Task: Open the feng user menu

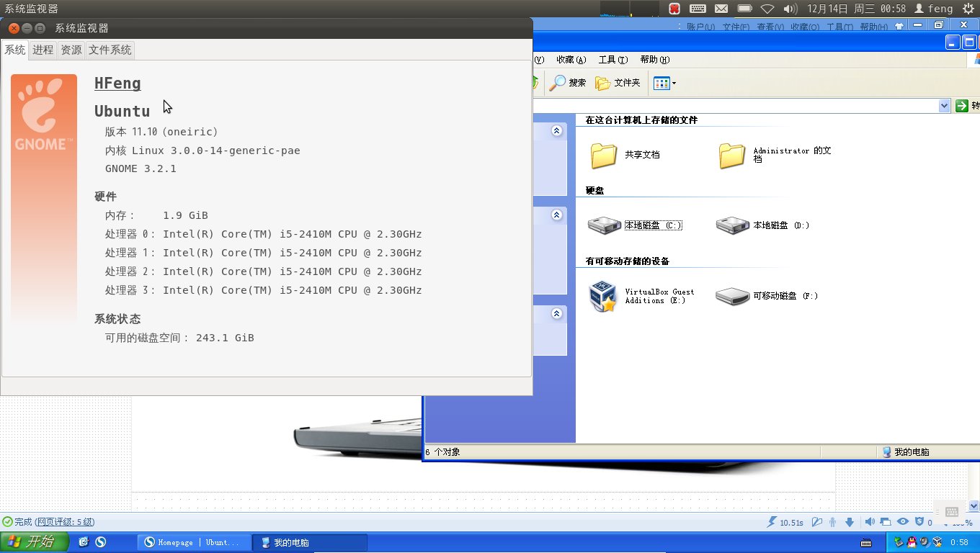Action: tap(934, 9)
